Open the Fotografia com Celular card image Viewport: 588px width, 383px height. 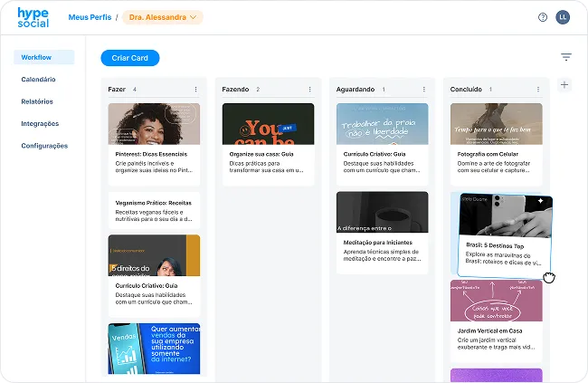pyautogui.click(x=496, y=124)
